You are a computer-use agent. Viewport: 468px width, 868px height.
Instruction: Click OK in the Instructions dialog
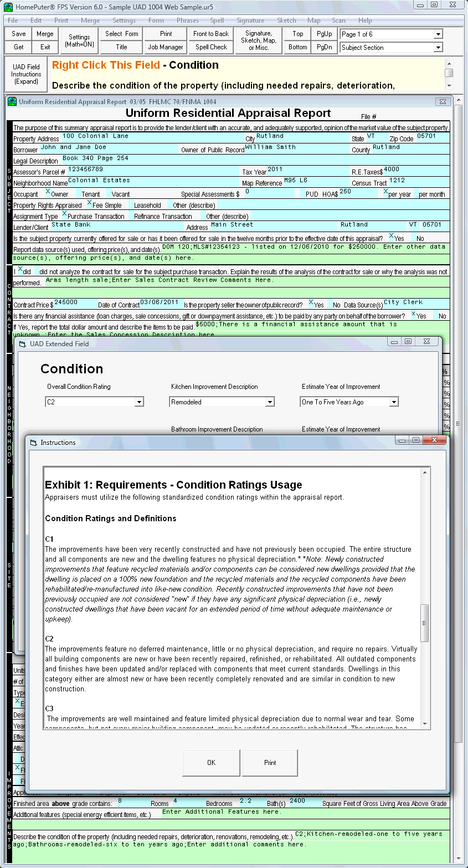point(212,763)
